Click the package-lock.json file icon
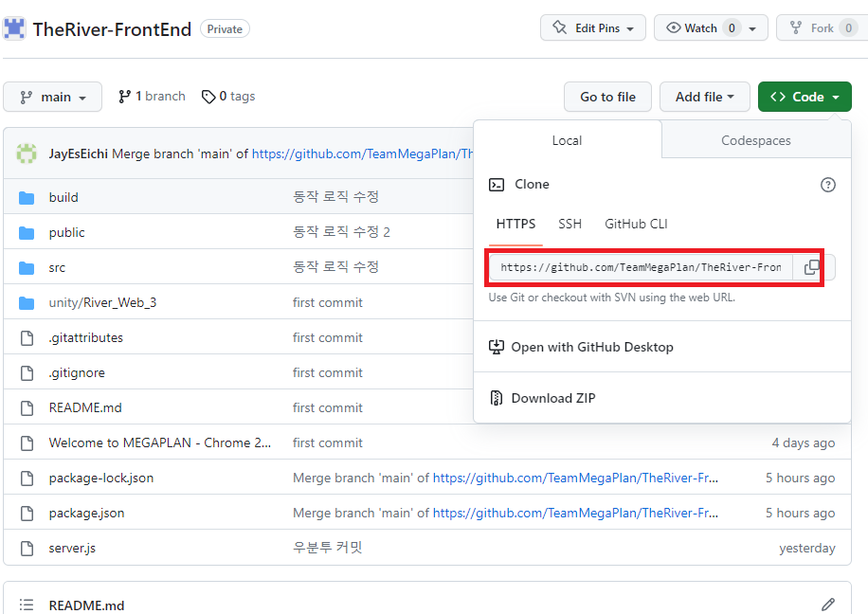 coord(27,479)
